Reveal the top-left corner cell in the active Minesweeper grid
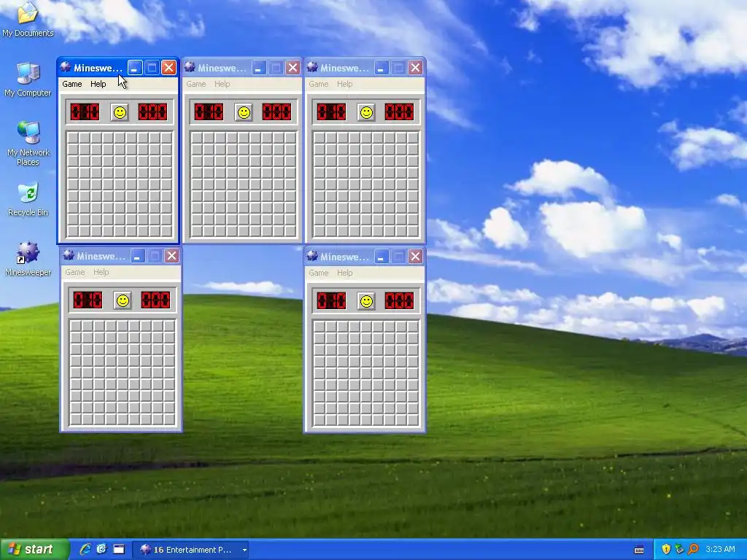Image resolution: width=747 pixels, height=560 pixels. tap(73, 138)
